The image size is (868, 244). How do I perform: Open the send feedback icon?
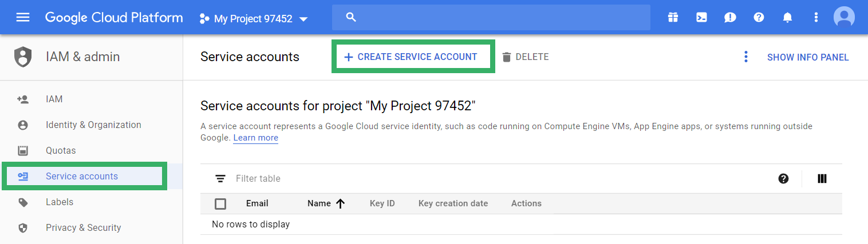[x=730, y=17]
